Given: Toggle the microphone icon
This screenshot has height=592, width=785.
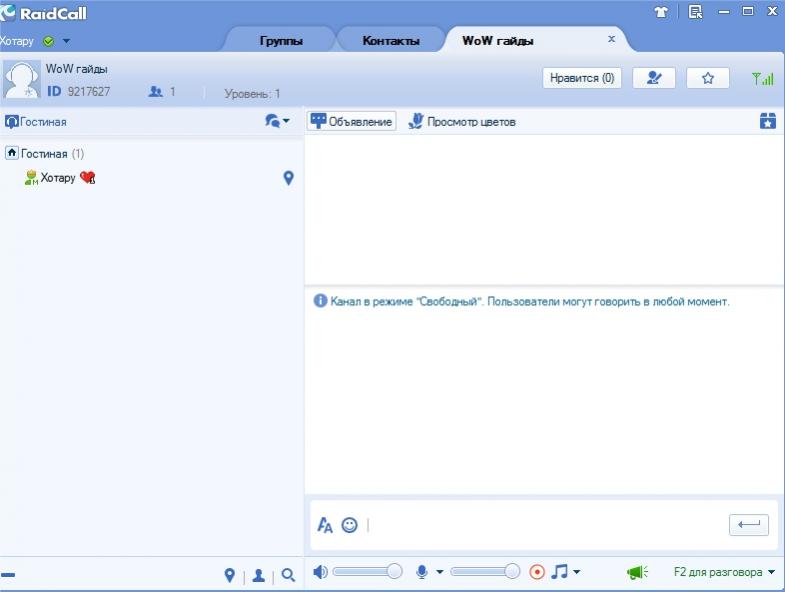Looking at the screenshot, I should 422,572.
